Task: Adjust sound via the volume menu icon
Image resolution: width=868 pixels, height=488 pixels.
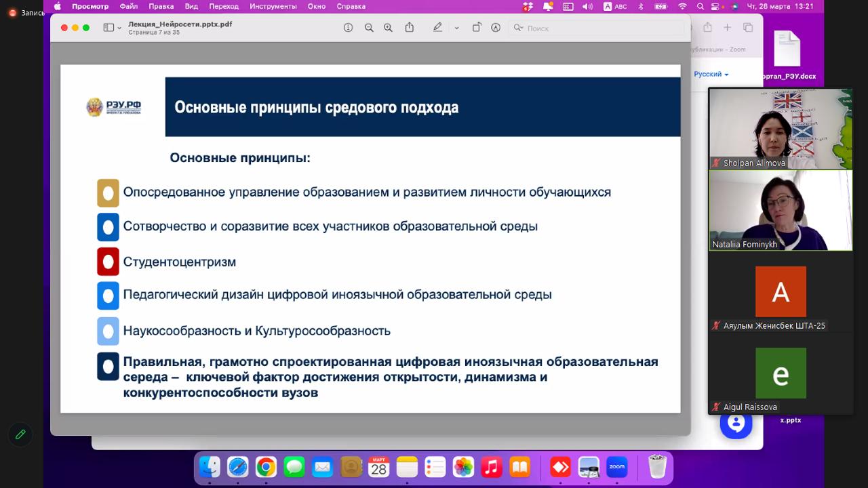Action: click(x=587, y=6)
